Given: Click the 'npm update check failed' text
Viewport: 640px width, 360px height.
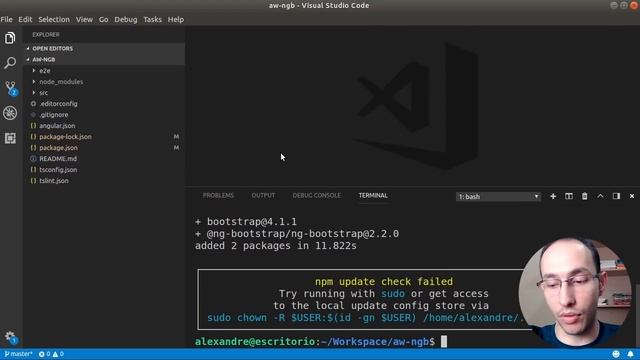Looking at the screenshot, I should [x=384, y=282].
